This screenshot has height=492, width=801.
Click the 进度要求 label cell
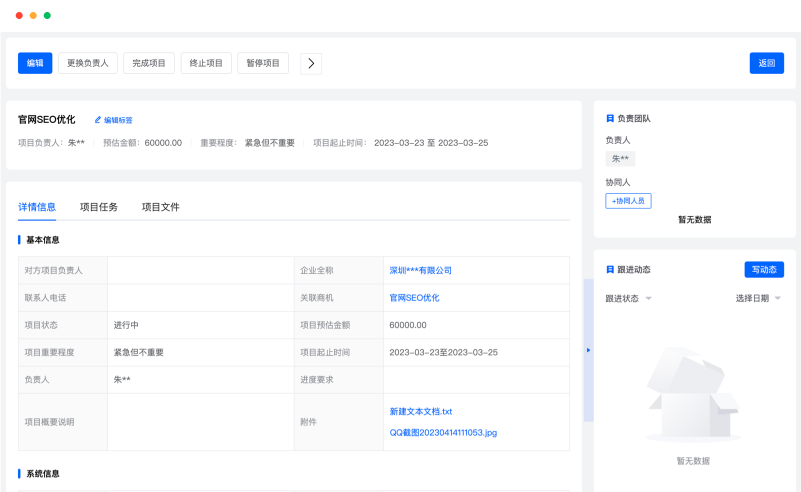(x=339, y=380)
